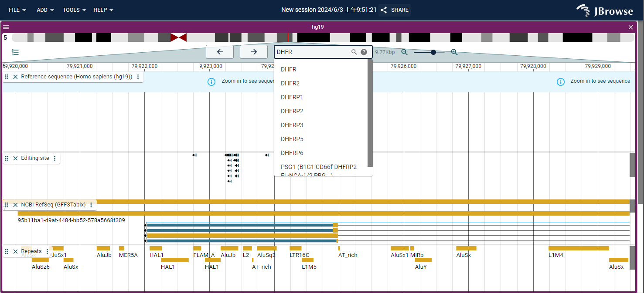Click the 79,926,000 ruler coordinate

coord(404,66)
